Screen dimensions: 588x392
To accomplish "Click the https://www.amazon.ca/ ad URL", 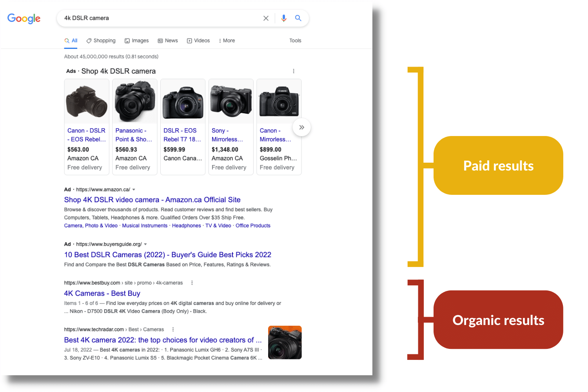I will pos(103,190).
